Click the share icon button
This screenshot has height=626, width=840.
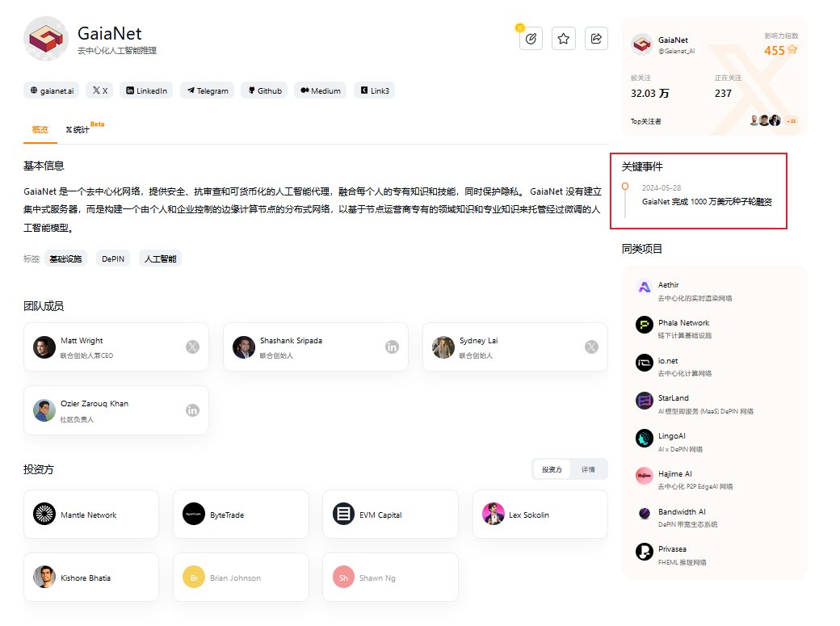(x=596, y=39)
